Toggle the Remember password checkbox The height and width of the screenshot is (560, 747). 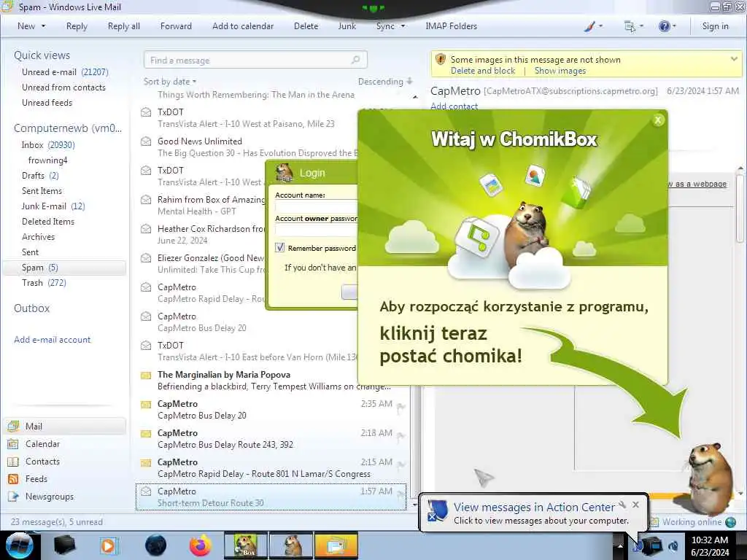(x=279, y=248)
